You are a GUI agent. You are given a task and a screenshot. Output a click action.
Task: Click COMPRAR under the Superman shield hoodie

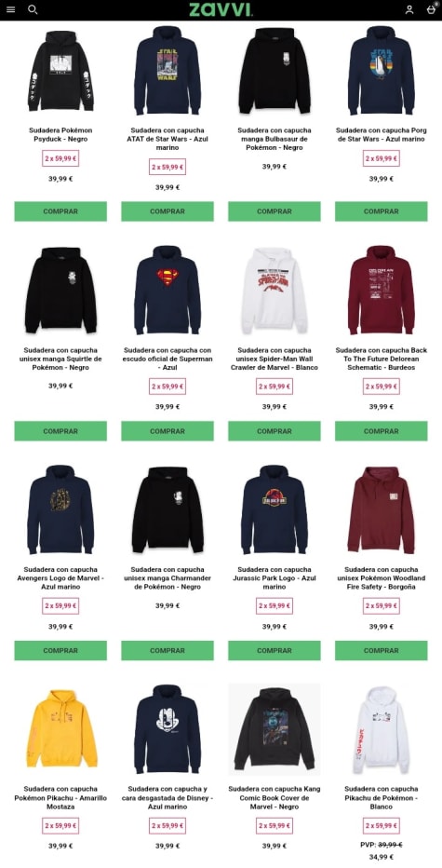pos(167,431)
